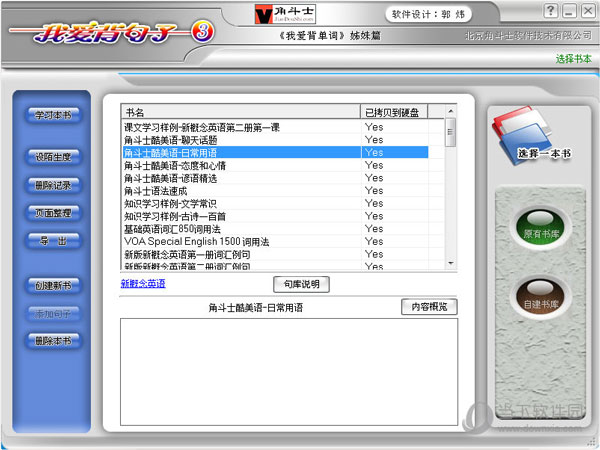Switch to the brown 自建书库 library

pyautogui.click(x=540, y=298)
